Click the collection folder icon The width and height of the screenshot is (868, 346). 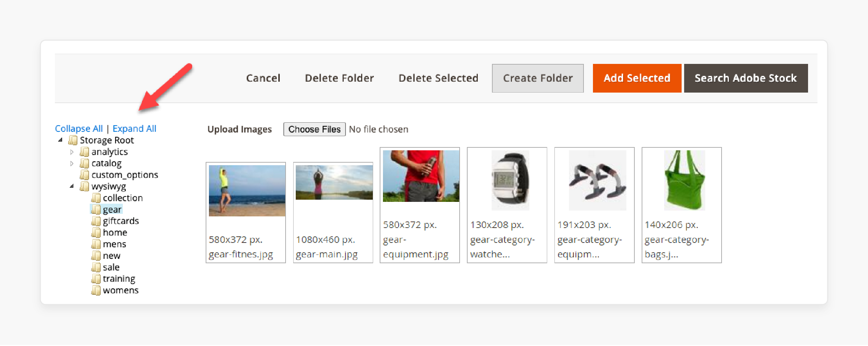click(96, 198)
